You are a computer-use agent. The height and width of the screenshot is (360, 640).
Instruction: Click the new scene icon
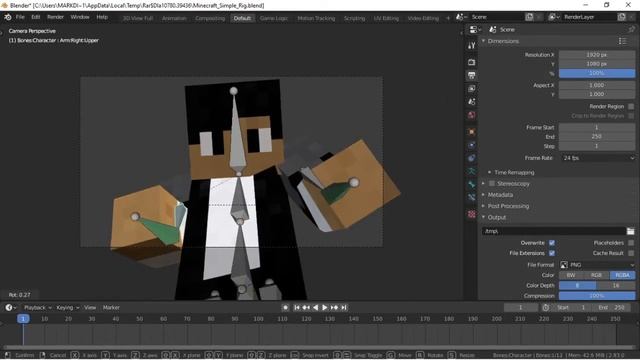coord(529,17)
